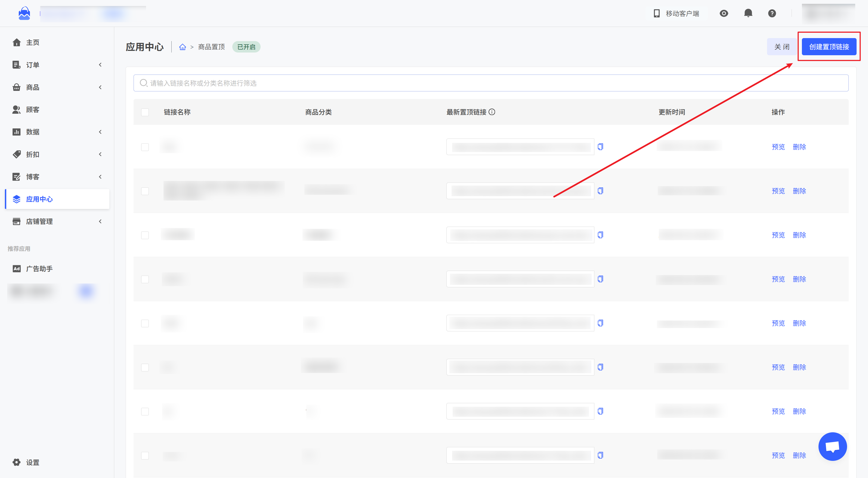Copy link in the first table row
The width and height of the screenshot is (868, 478).
pyautogui.click(x=600, y=147)
